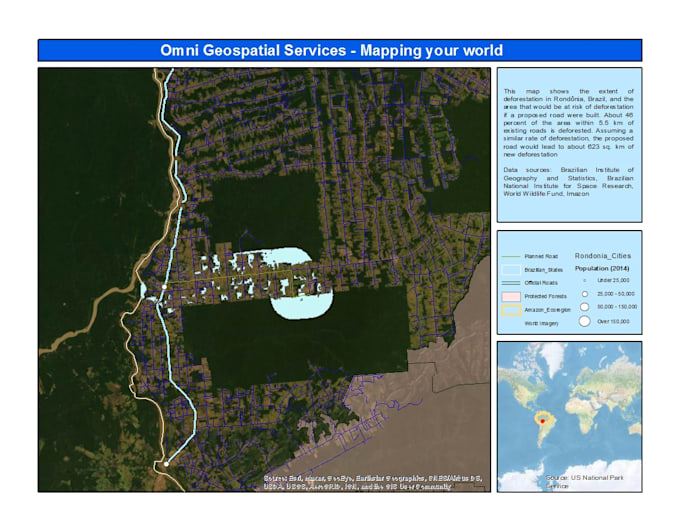
Task: Click the white city marker where the planned road starts
Action: click(164, 287)
